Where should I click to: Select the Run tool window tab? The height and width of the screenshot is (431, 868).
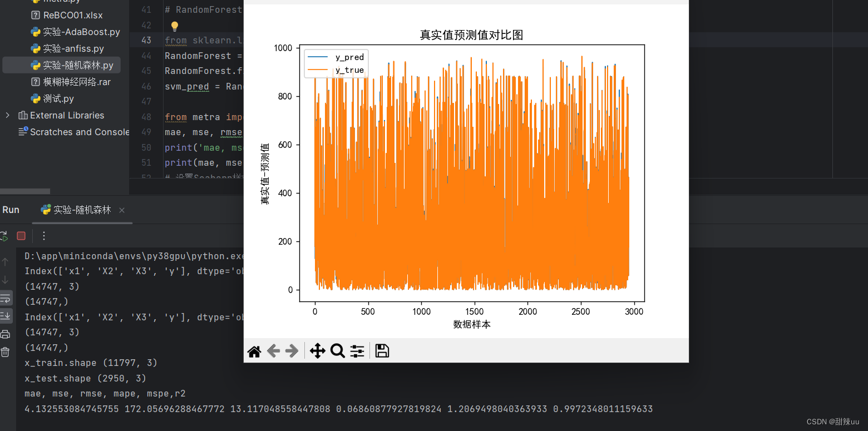[x=11, y=210]
